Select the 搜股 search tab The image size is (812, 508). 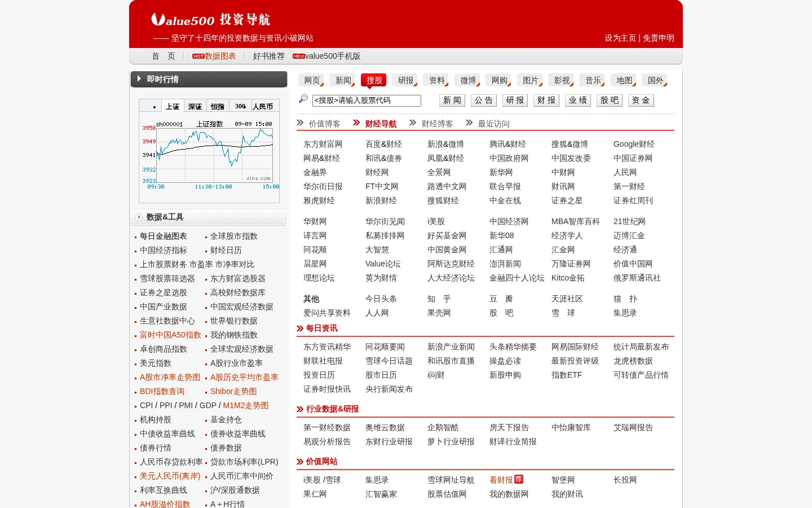pyautogui.click(x=374, y=80)
